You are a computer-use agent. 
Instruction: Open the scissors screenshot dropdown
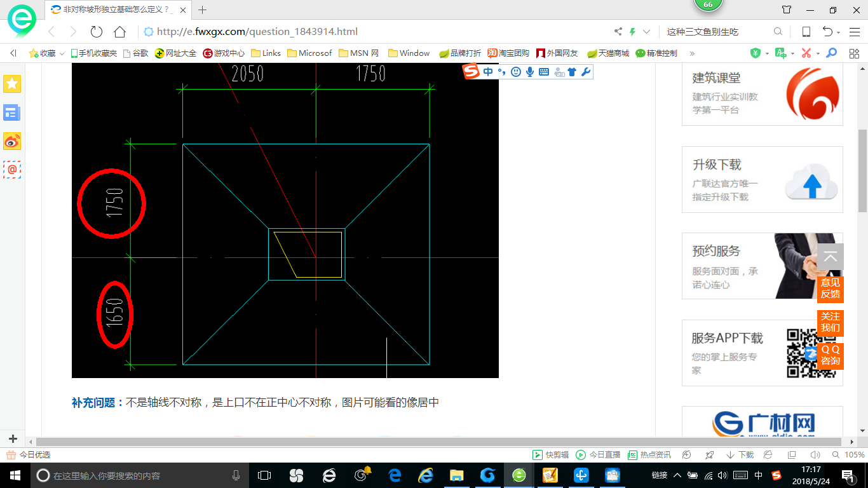[818, 54]
